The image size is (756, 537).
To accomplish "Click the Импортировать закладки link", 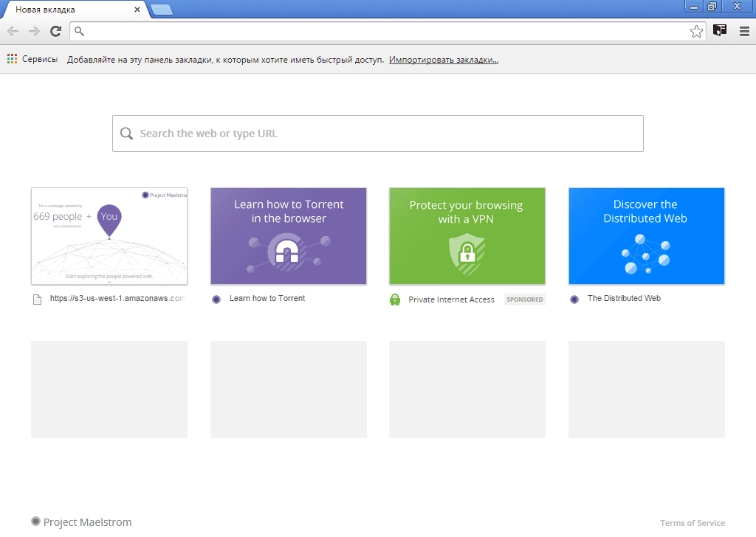I will [444, 60].
